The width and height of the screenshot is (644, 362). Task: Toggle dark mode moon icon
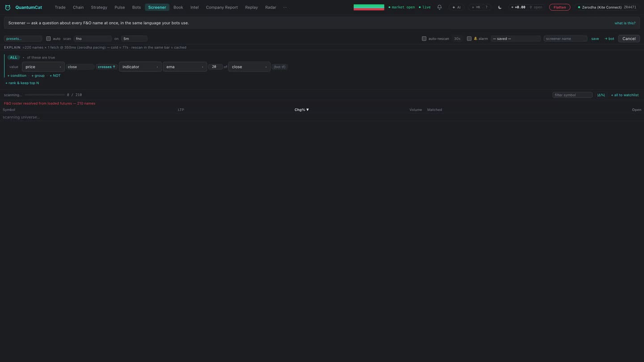[x=500, y=7]
